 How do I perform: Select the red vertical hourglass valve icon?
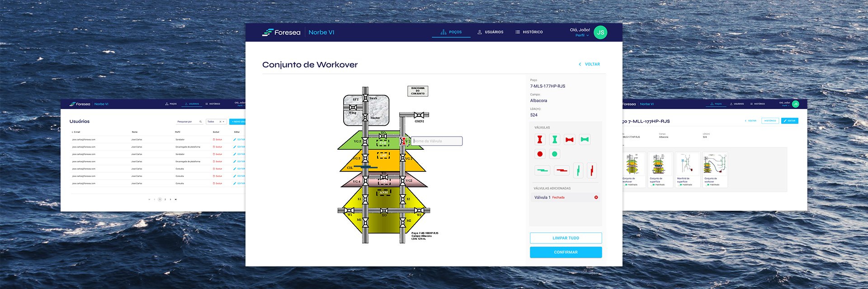[x=540, y=140]
